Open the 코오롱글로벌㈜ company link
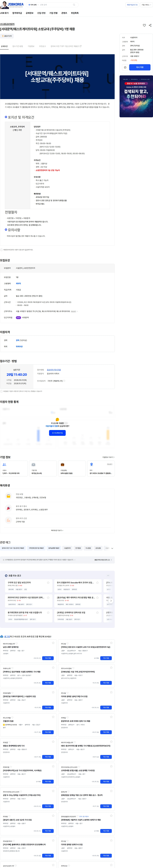This screenshot has height=868, width=153. 7,24
